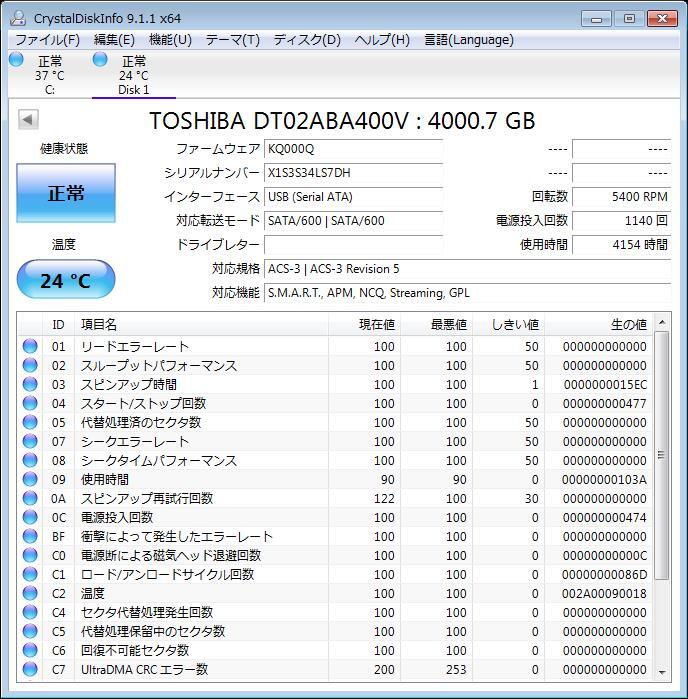Click the しきい値 column header

tap(508, 325)
